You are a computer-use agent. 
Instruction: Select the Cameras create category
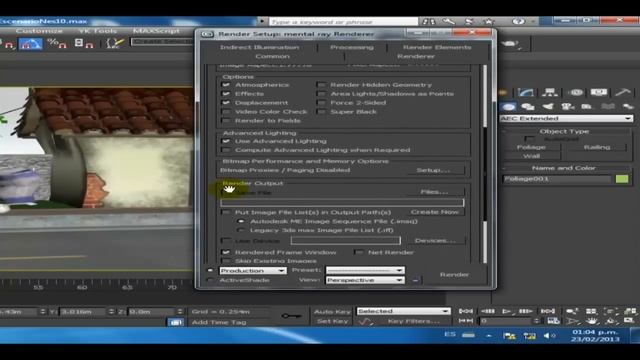(x=567, y=107)
